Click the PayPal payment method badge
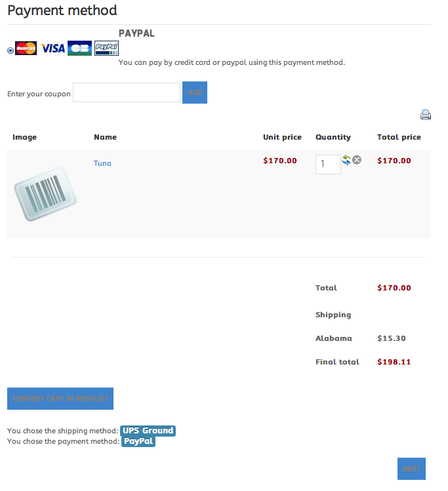Image resolution: width=448 pixels, height=491 pixels. [138, 441]
